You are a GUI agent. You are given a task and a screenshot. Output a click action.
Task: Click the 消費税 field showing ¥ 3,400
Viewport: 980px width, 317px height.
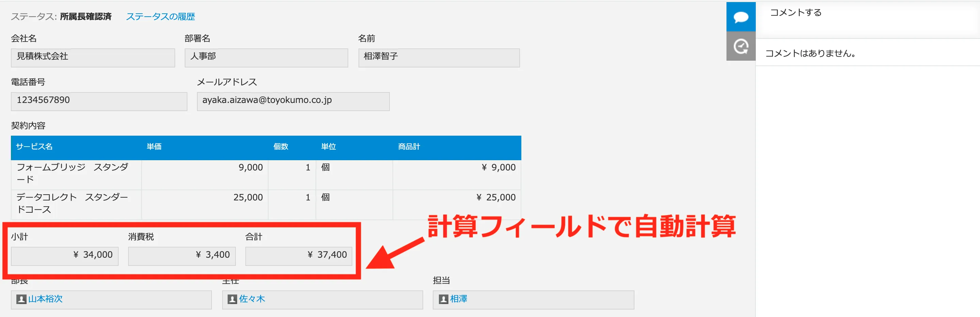coord(182,256)
